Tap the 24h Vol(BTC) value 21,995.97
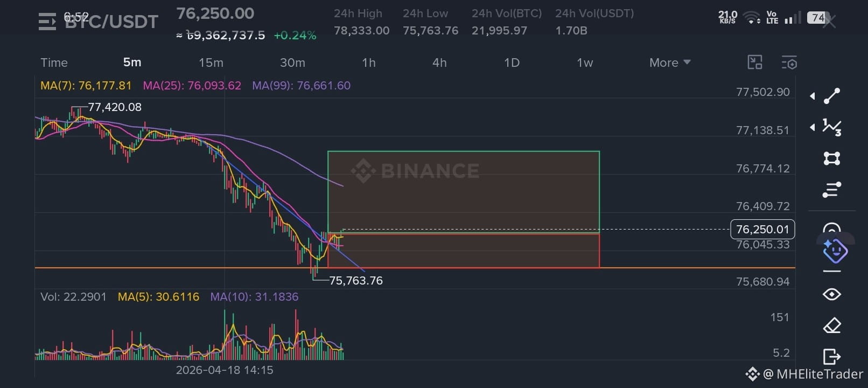This screenshot has height=388, width=868. point(500,31)
